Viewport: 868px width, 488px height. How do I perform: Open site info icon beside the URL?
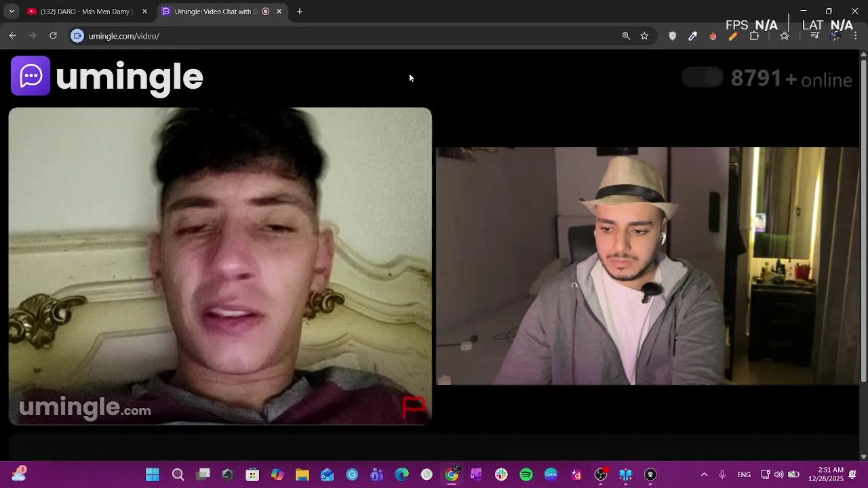point(77,36)
